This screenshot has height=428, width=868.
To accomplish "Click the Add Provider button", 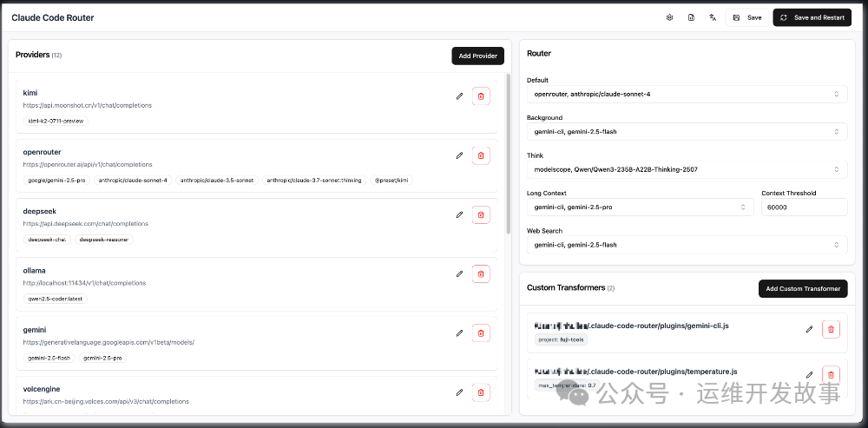I will (477, 56).
